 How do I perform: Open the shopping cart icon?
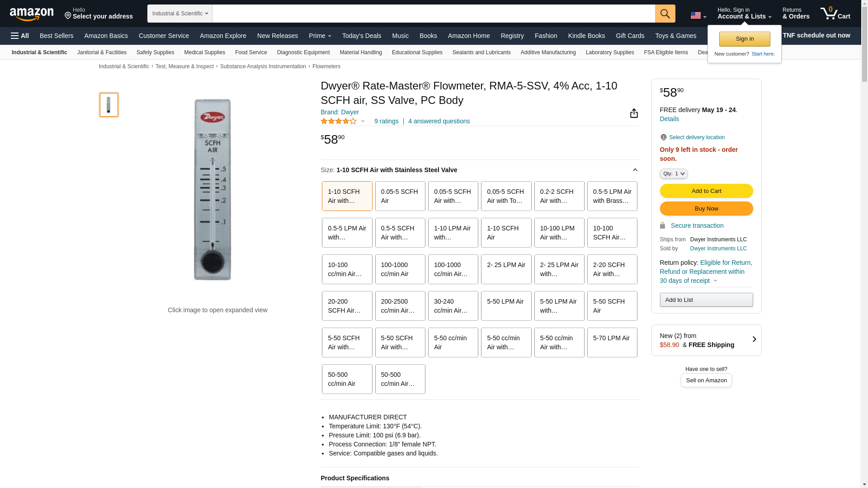coord(835,14)
